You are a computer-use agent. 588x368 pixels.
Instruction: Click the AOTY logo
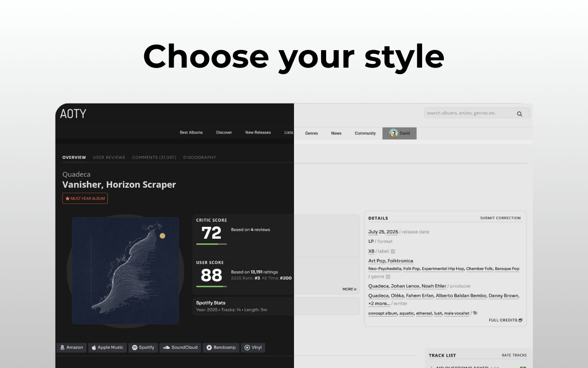pos(73,114)
